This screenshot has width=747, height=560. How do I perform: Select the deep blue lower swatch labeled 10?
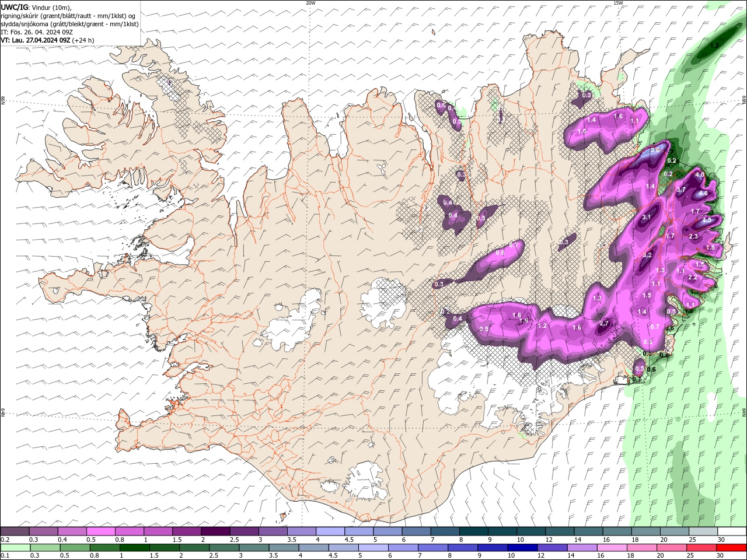coord(522,548)
